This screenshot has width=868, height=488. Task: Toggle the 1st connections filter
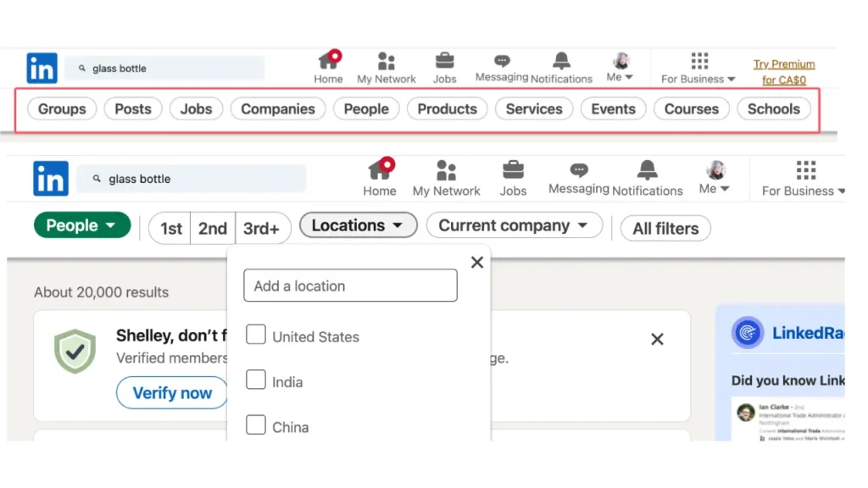point(170,228)
